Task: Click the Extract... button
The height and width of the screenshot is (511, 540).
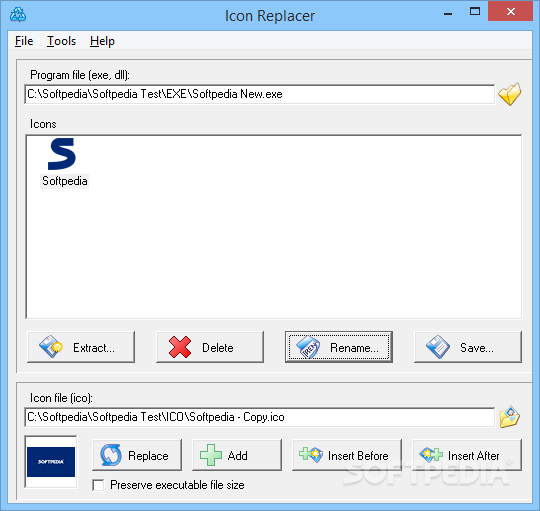Action: [81, 347]
